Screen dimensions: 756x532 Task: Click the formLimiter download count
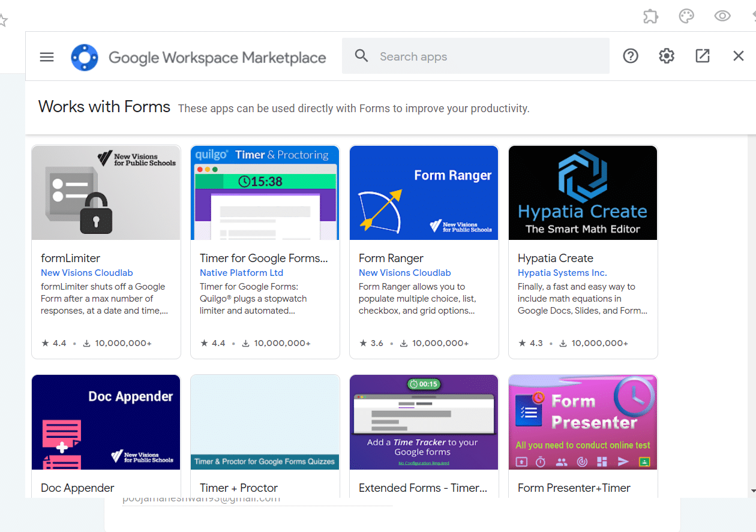tap(117, 344)
